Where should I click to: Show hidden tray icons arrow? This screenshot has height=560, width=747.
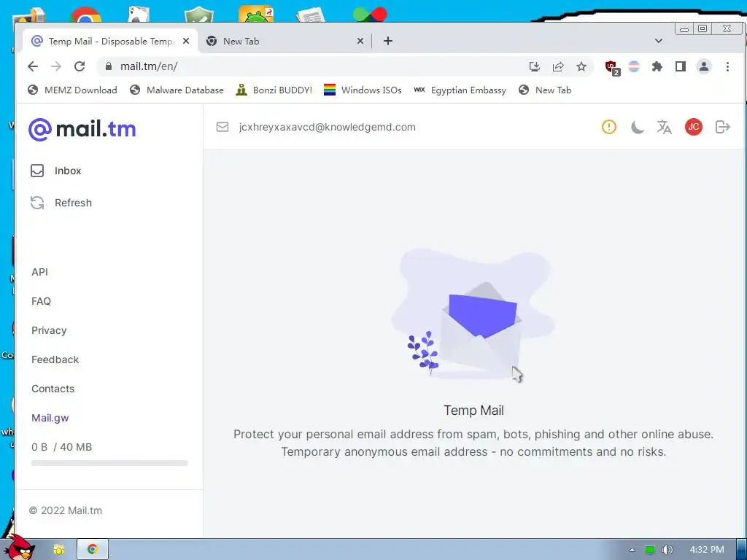(x=632, y=550)
